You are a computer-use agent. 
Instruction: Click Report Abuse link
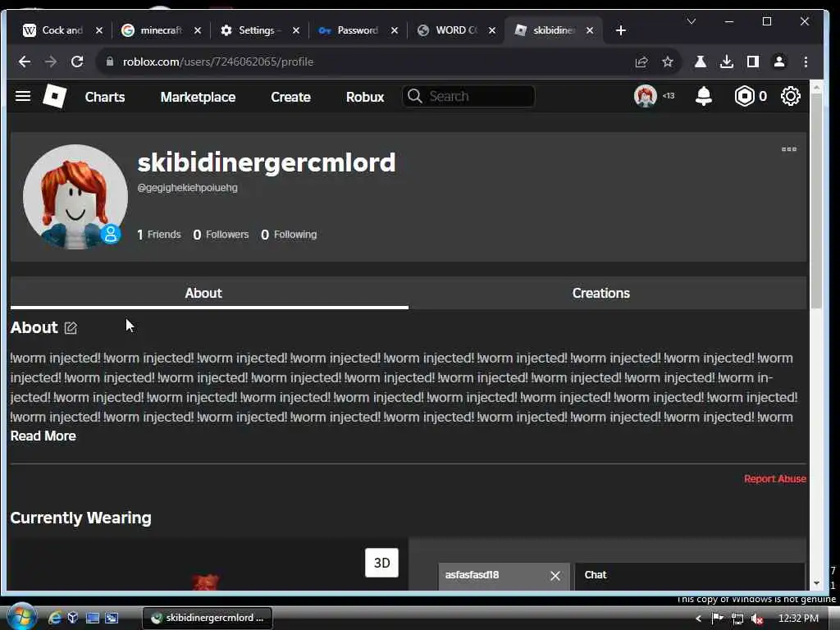pyautogui.click(x=774, y=479)
